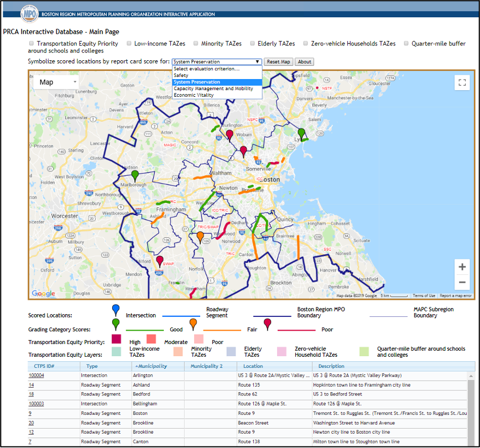The width and height of the screenshot is (480, 448).
Task: Check the Elderly TAZes layer box
Action: point(252,43)
